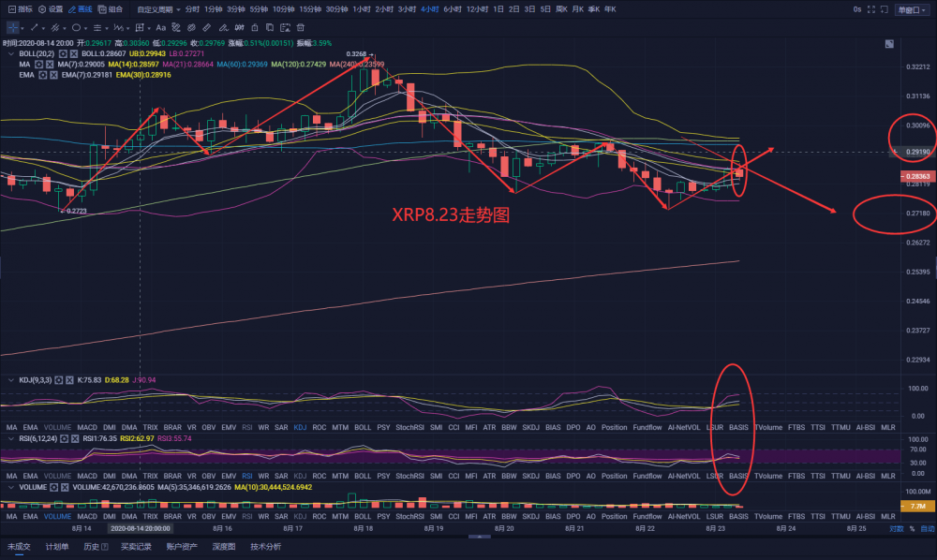Select the ruler measurement tool

207,27
